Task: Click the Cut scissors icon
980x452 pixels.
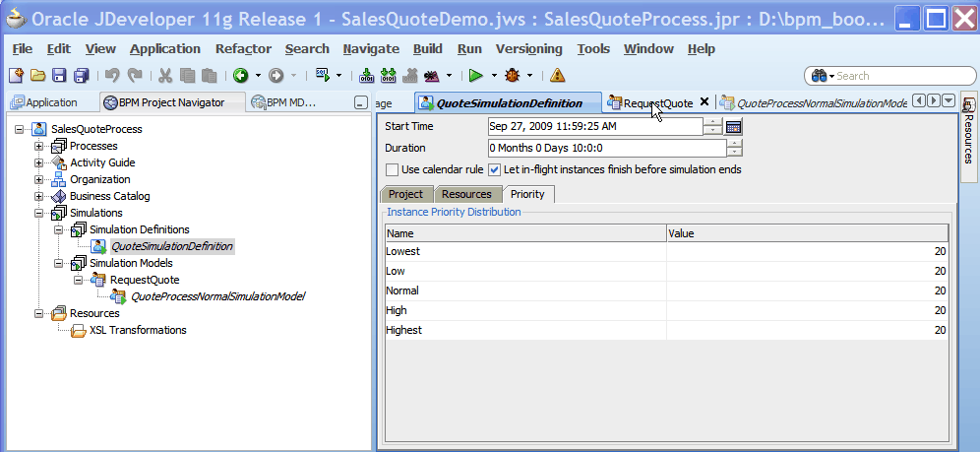Action: 165,76
